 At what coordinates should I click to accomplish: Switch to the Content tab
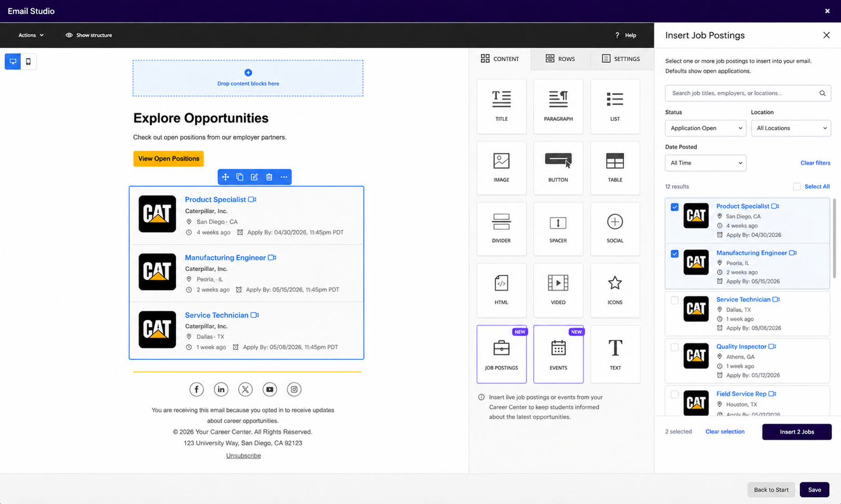coord(500,59)
